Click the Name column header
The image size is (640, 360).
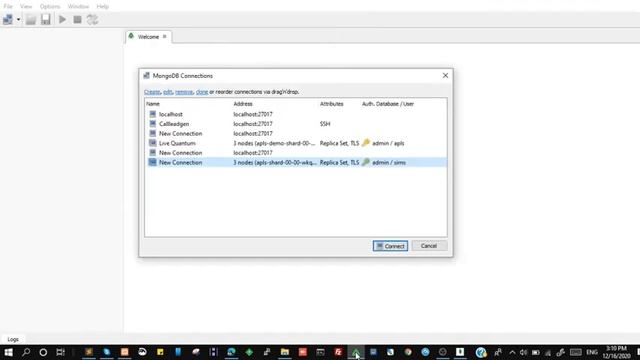coord(153,104)
